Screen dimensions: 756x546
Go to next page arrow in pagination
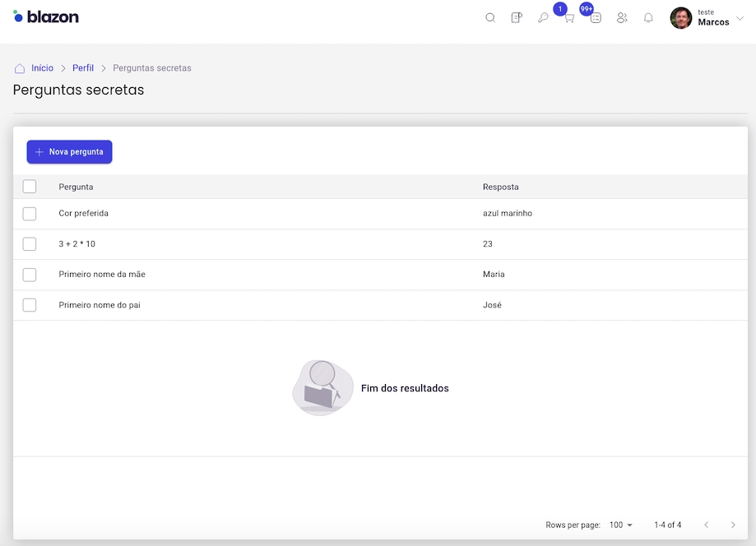(733, 525)
